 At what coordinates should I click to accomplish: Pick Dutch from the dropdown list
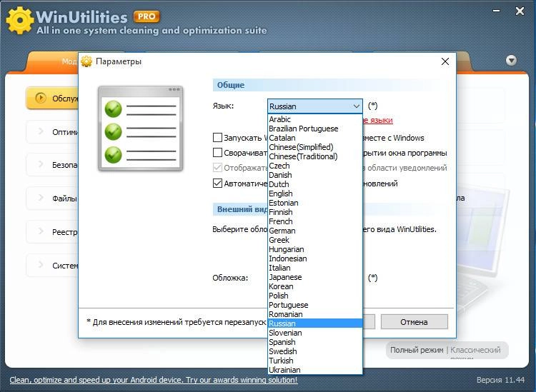click(x=315, y=184)
